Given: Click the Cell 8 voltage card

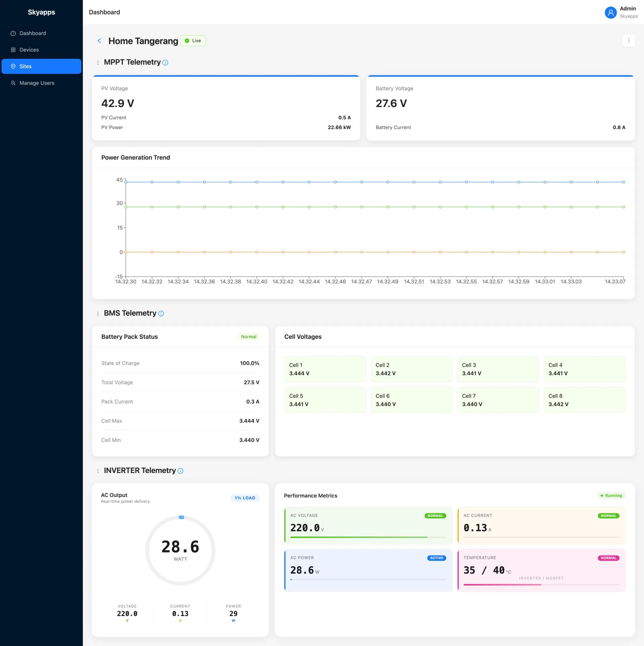Looking at the screenshot, I should tap(584, 400).
